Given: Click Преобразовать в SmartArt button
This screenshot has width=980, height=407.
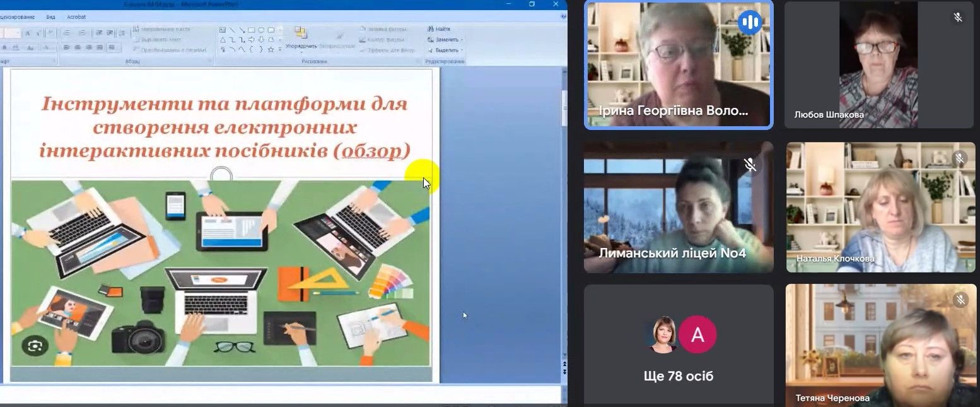Looking at the screenshot, I should tap(170, 50).
